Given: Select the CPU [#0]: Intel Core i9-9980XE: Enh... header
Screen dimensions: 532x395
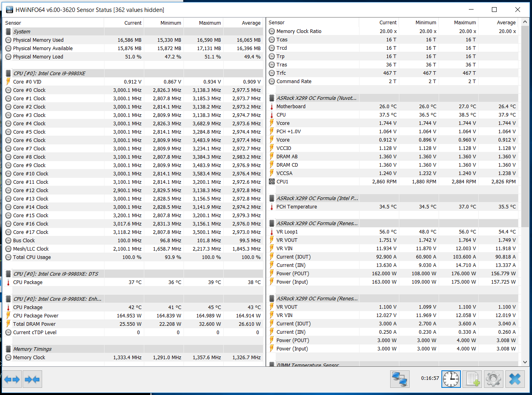Looking at the screenshot, I should click(x=133, y=299).
